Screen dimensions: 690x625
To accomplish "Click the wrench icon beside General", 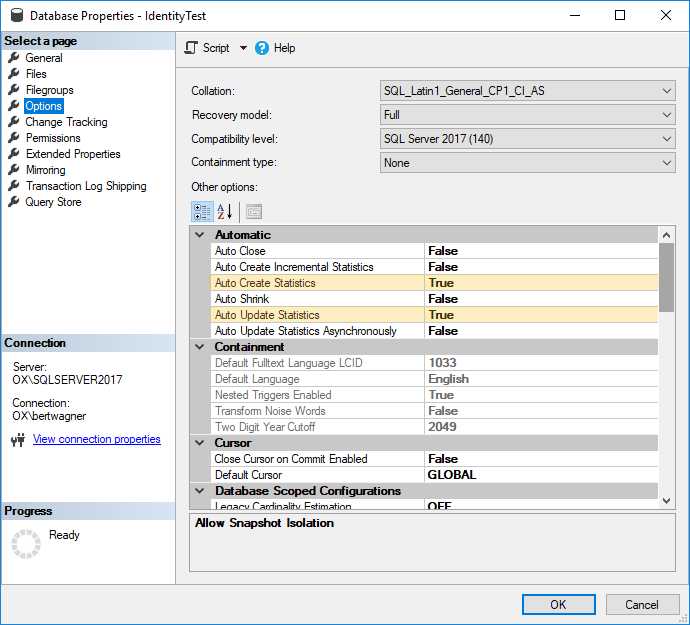I will click(14, 57).
